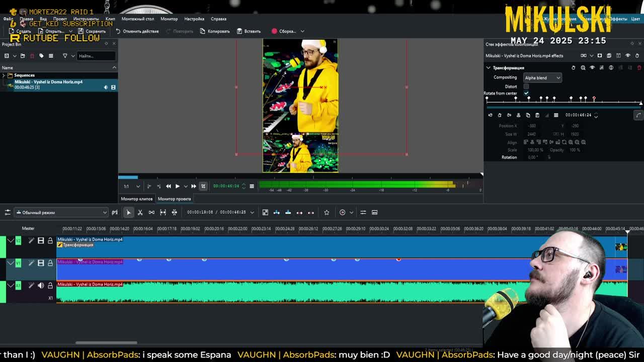Go to next keyframe in effect panel
The width and height of the screenshot is (644, 362).
click(x=509, y=115)
